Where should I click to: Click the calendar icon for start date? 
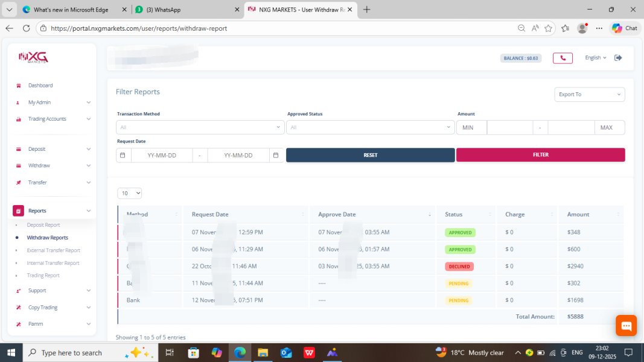(123, 155)
